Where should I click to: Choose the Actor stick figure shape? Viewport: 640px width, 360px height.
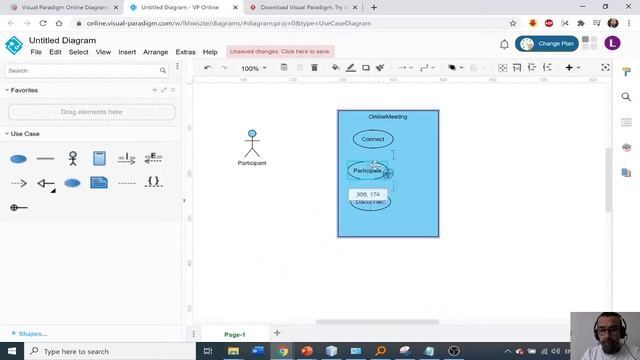tap(73, 158)
